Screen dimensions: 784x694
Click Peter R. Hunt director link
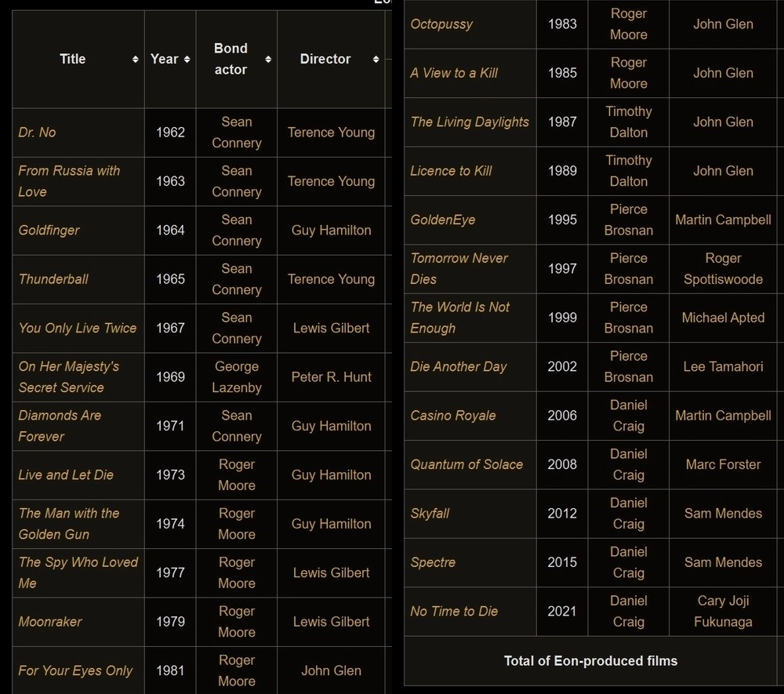[x=331, y=377]
